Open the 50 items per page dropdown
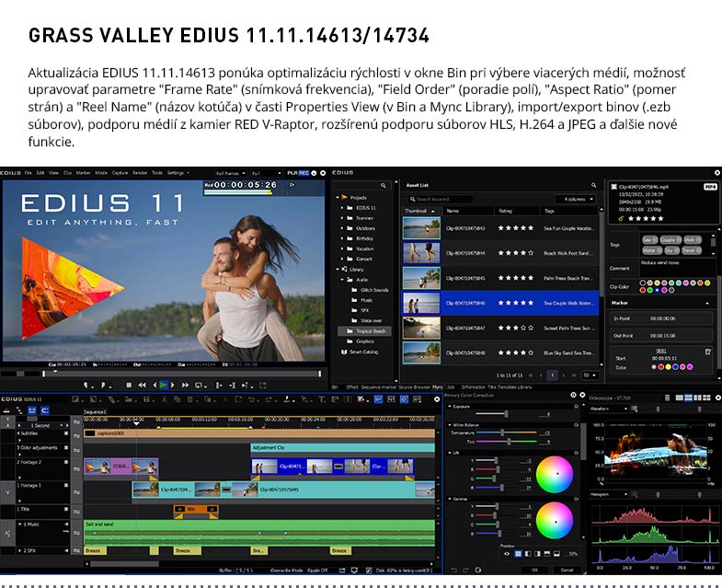 point(589,375)
